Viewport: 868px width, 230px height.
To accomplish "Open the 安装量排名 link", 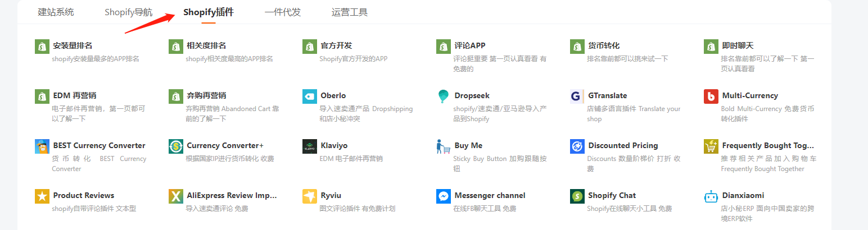I will click(73, 45).
